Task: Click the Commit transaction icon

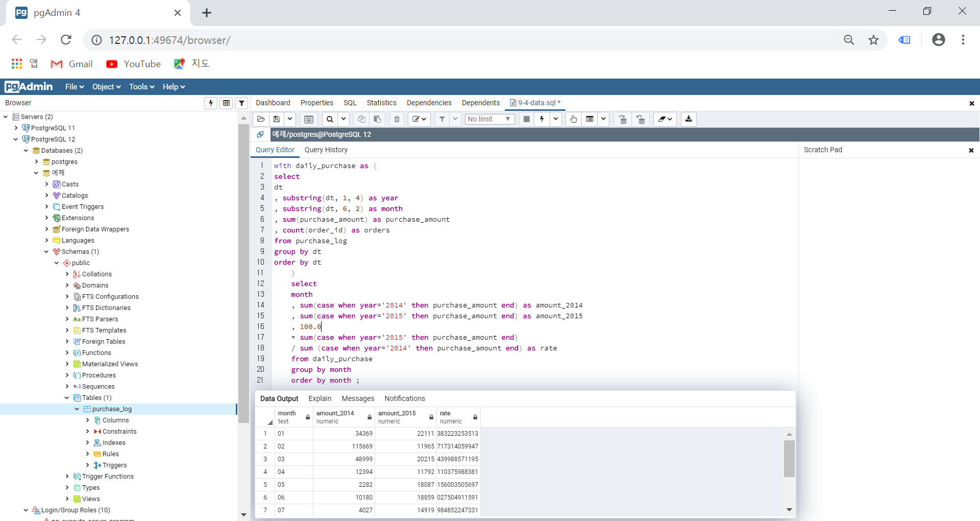Action: click(x=623, y=119)
